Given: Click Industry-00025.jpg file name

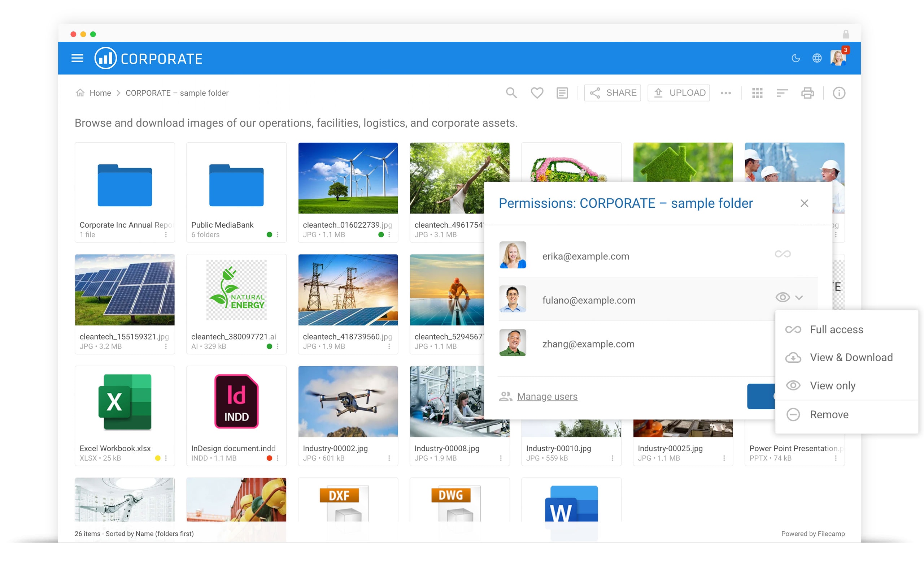Looking at the screenshot, I should point(670,448).
